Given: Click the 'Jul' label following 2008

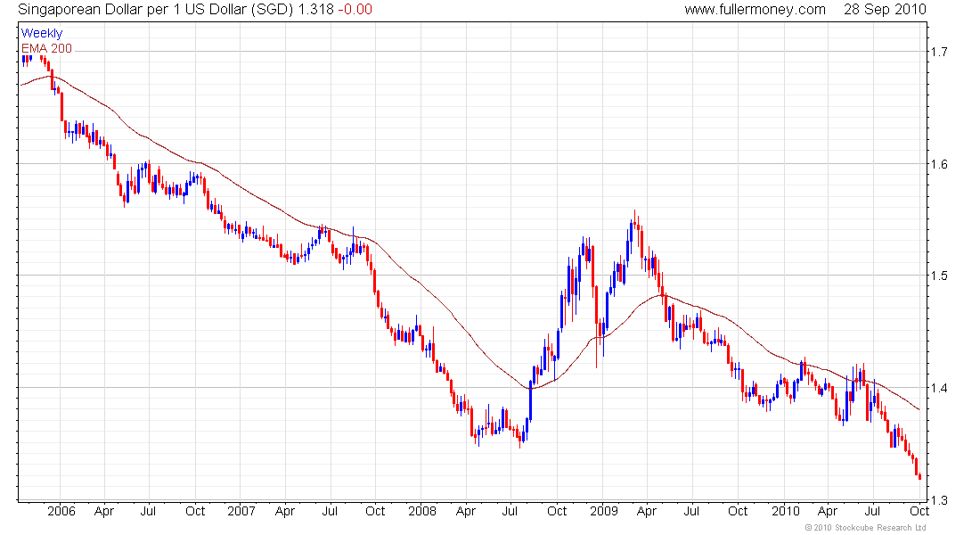Looking at the screenshot, I should [510, 511].
